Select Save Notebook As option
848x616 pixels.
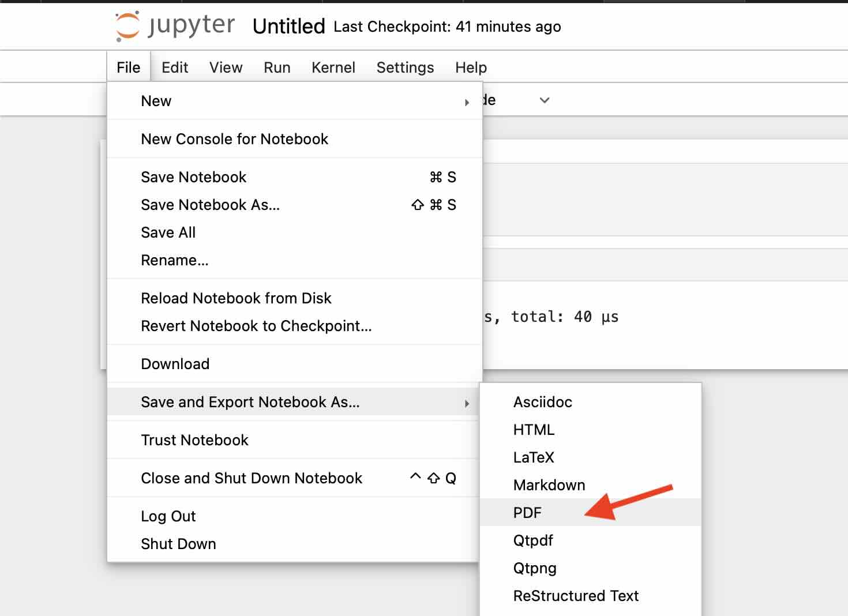(x=210, y=205)
